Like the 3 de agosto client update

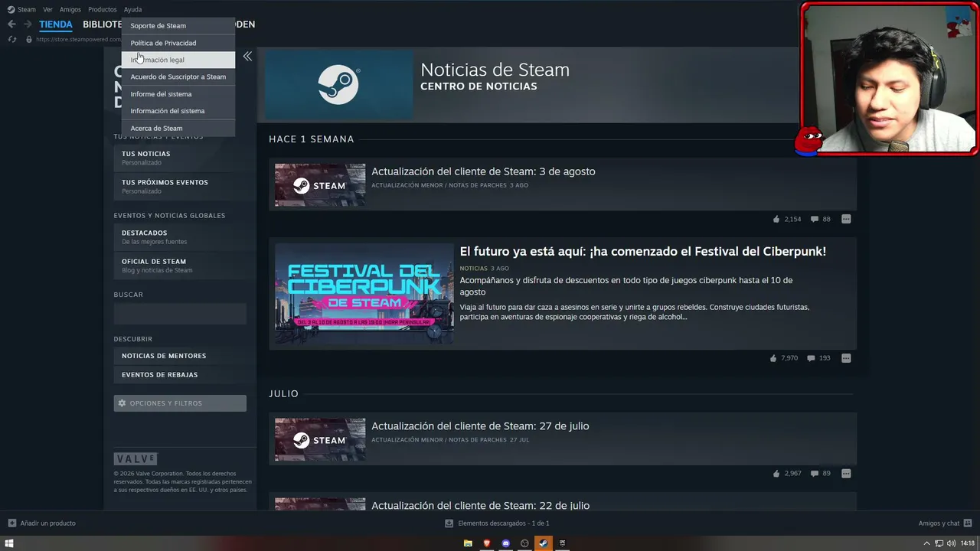[x=776, y=219]
